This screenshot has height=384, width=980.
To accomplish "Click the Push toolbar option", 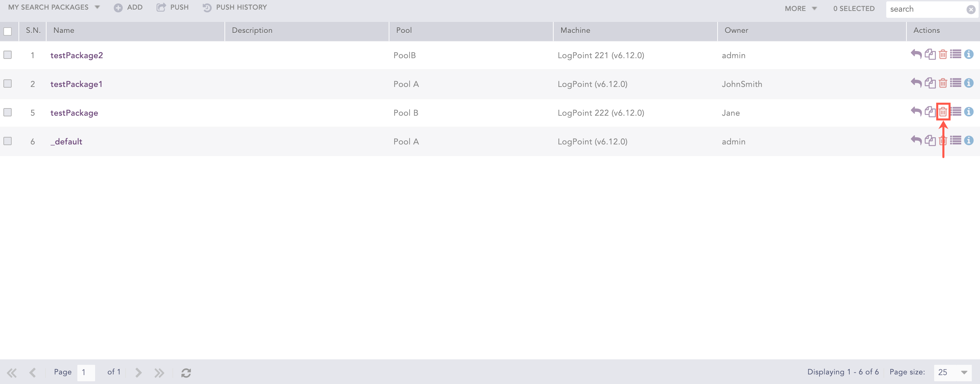I will pos(172,7).
